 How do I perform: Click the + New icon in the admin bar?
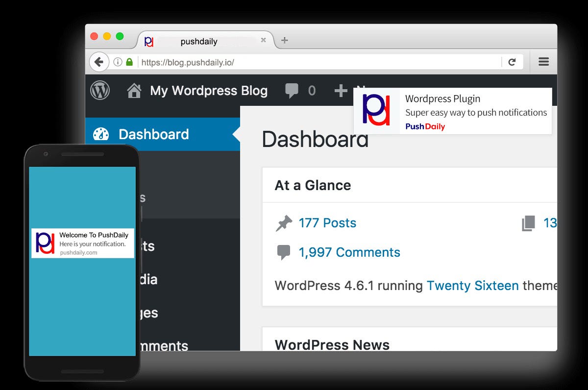pyautogui.click(x=341, y=91)
